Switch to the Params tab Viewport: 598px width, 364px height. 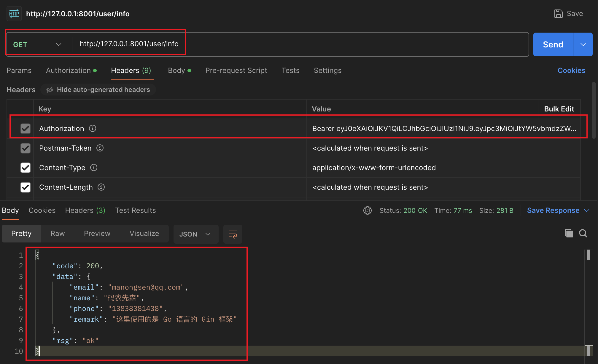pos(19,71)
